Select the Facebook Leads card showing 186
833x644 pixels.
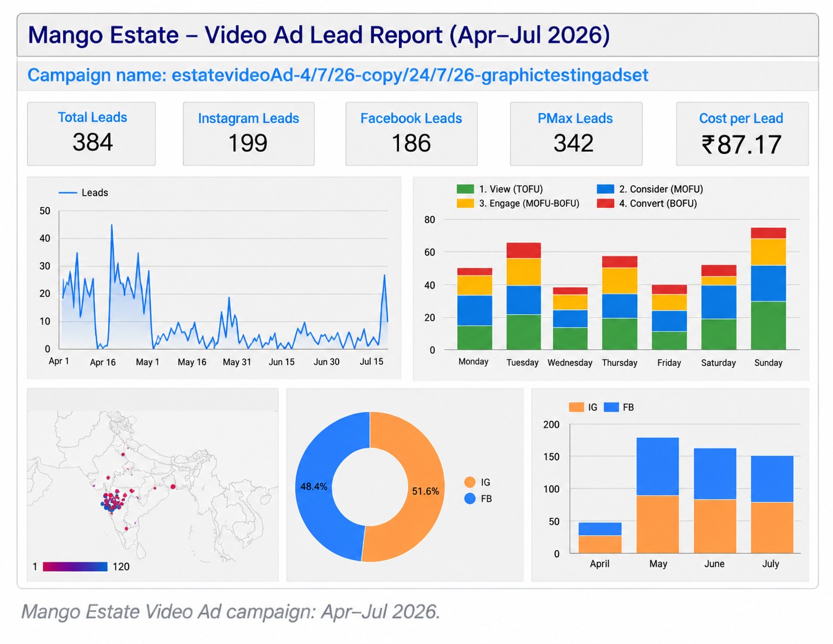[x=411, y=134]
